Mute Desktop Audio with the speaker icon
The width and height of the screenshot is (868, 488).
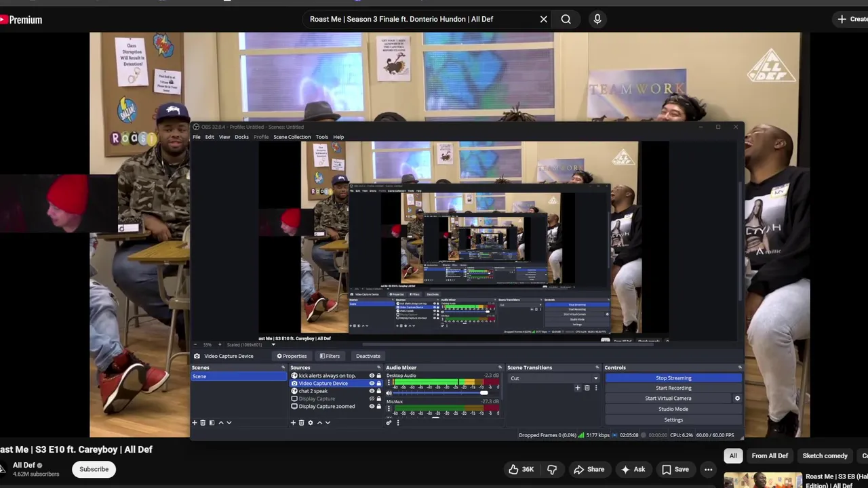[x=389, y=393]
